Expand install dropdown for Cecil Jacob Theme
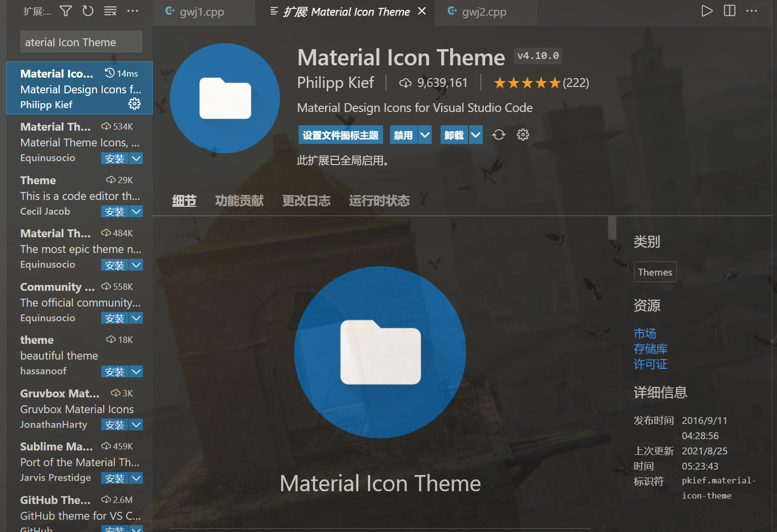The image size is (777, 532). point(137,211)
